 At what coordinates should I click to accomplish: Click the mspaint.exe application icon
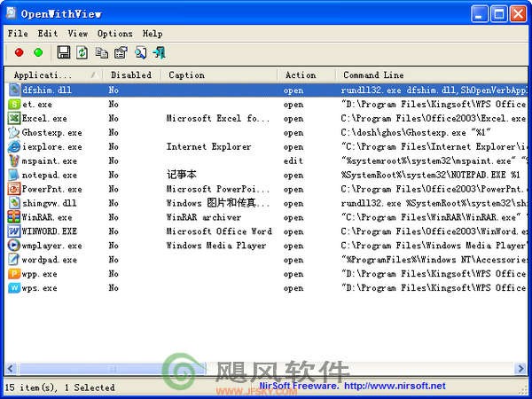[14, 160]
